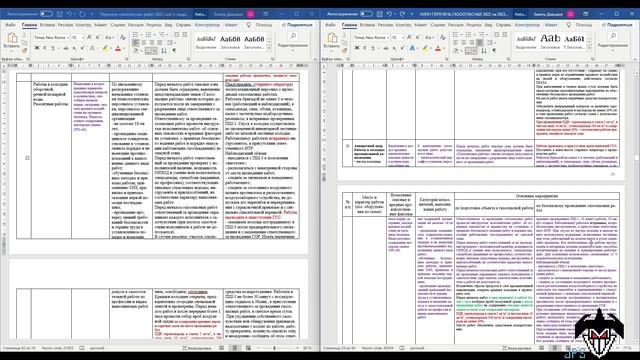640x360 pixels.
Task: Select Format Painter brush in left window
Action: [x=24, y=50]
